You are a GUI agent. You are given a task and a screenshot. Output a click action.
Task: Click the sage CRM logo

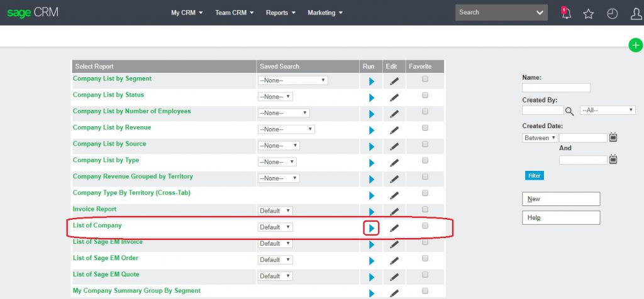33,13
